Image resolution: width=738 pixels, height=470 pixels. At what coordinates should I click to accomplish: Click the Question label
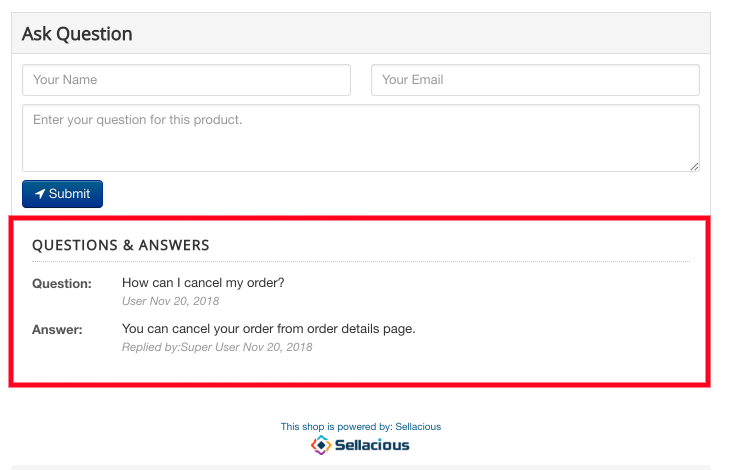click(x=62, y=284)
